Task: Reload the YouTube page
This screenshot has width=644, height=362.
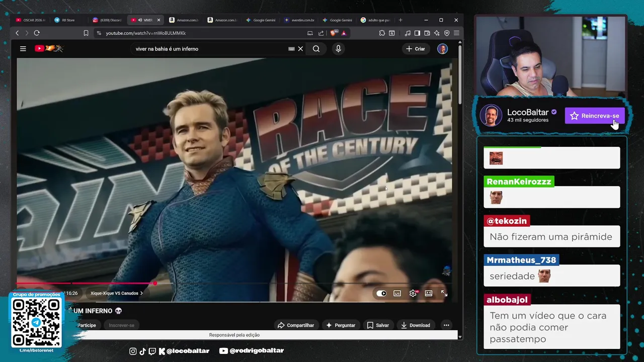Action: click(37, 33)
